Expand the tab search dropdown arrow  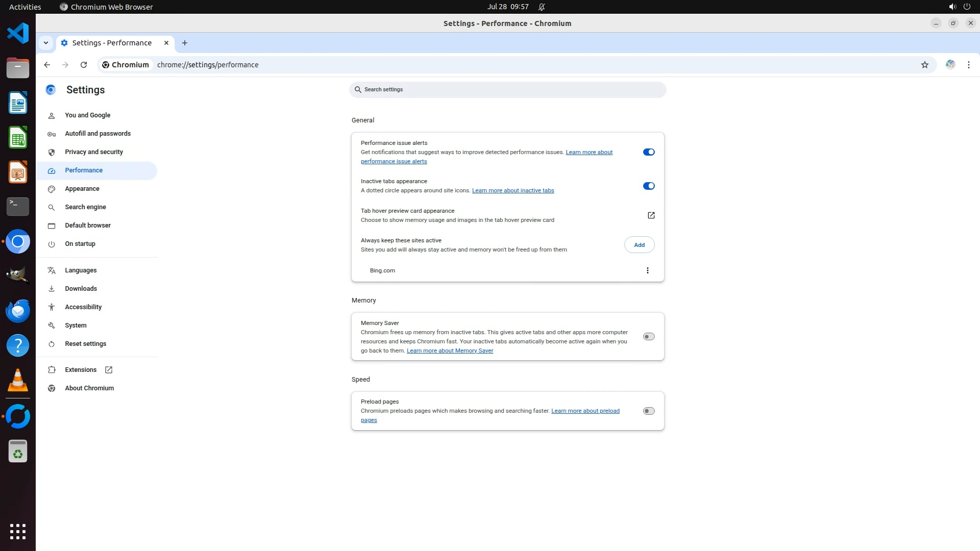(x=46, y=43)
